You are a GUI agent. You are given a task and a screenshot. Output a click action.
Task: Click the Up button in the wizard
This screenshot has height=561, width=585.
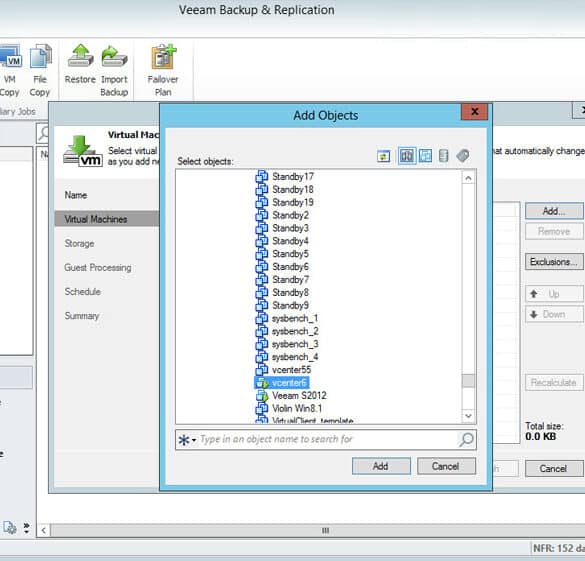[554, 294]
